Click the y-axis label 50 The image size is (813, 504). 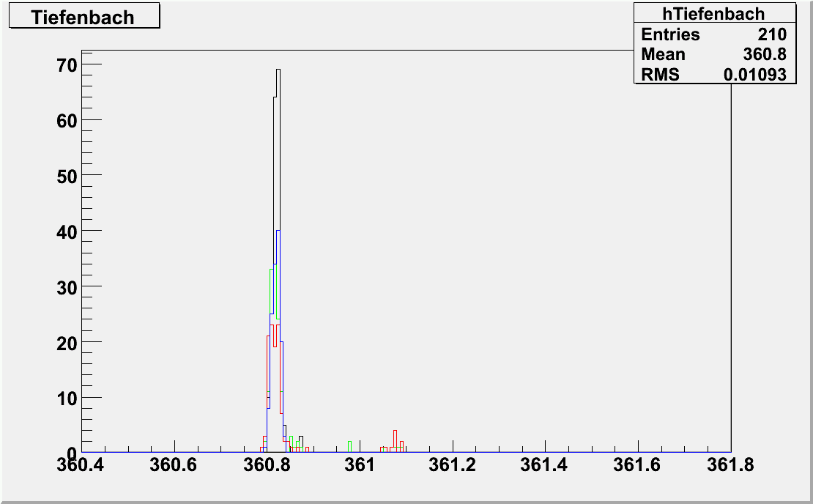(67, 176)
